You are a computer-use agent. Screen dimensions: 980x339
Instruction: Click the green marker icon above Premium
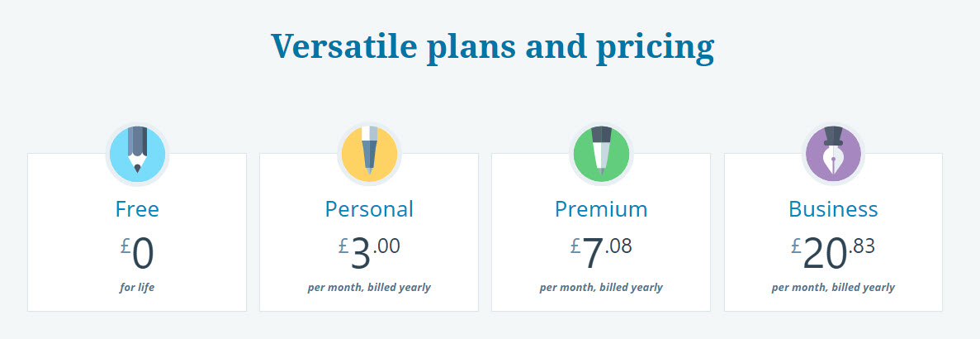[x=601, y=155]
